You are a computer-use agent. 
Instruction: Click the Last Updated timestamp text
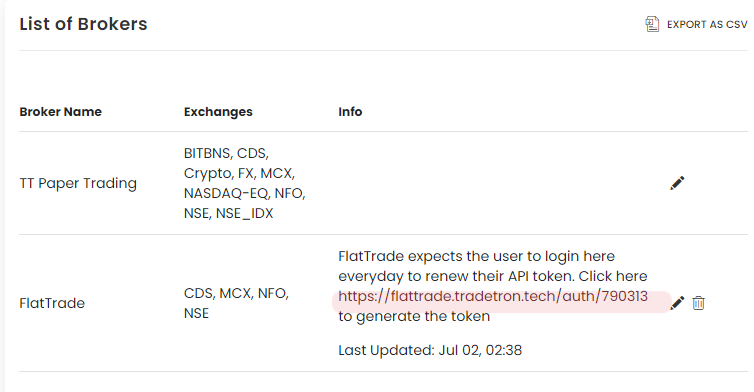click(x=430, y=350)
